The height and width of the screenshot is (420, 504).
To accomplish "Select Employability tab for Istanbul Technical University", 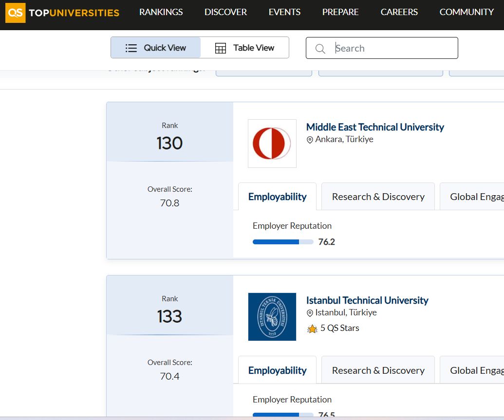I will click(277, 370).
